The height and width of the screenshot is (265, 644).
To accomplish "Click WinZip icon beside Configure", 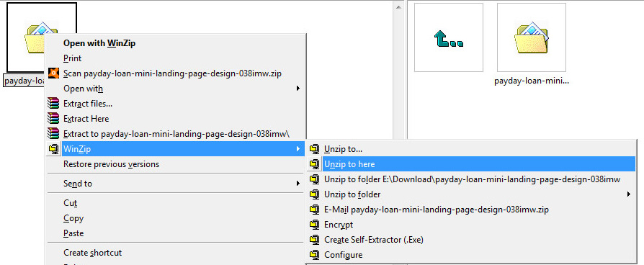I will 315,255.
